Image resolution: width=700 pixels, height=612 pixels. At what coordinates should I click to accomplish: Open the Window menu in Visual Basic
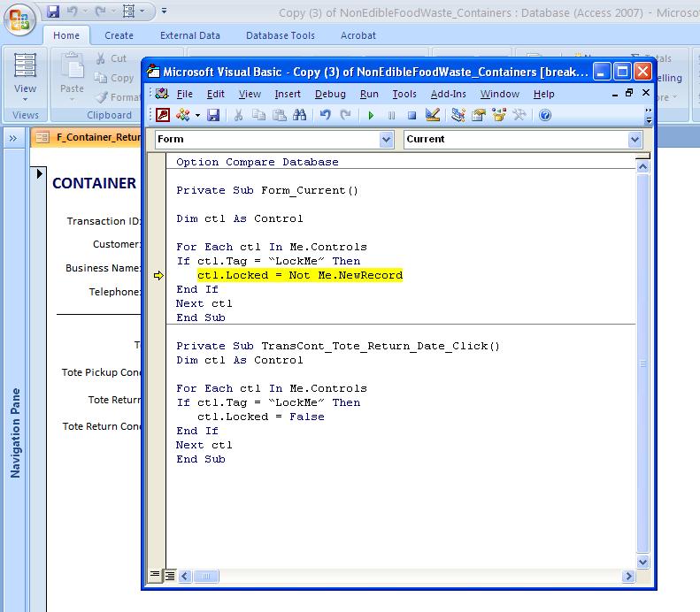pyautogui.click(x=499, y=94)
